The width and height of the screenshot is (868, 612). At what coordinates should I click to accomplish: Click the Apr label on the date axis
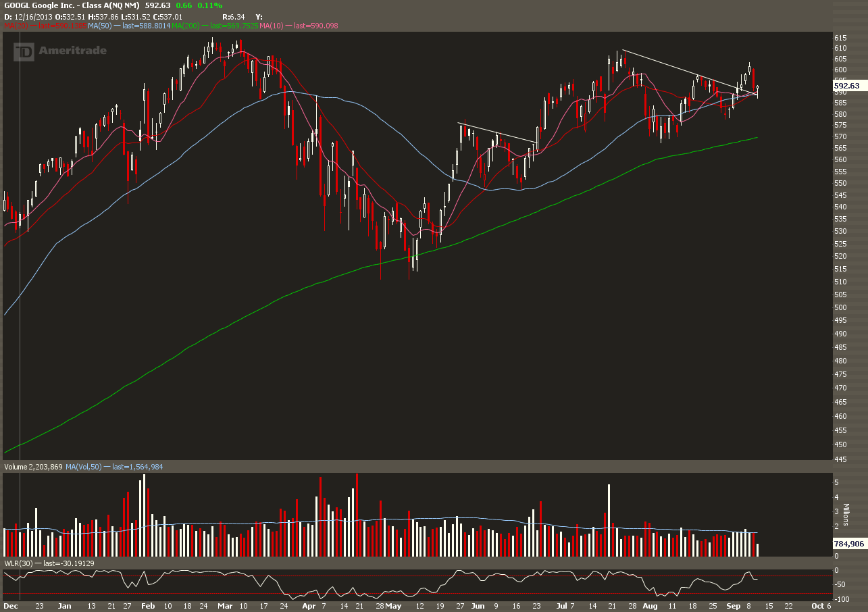(x=309, y=606)
